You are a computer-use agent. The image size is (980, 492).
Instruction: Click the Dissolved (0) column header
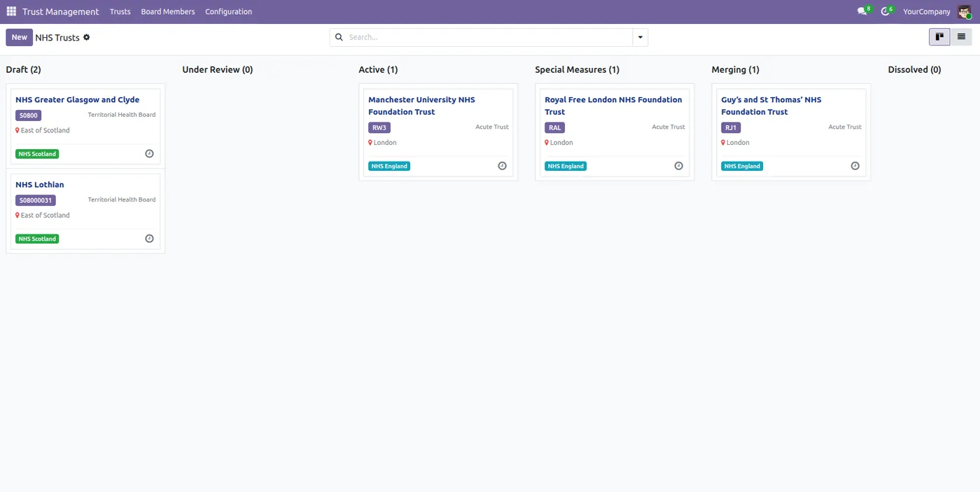pyautogui.click(x=914, y=69)
